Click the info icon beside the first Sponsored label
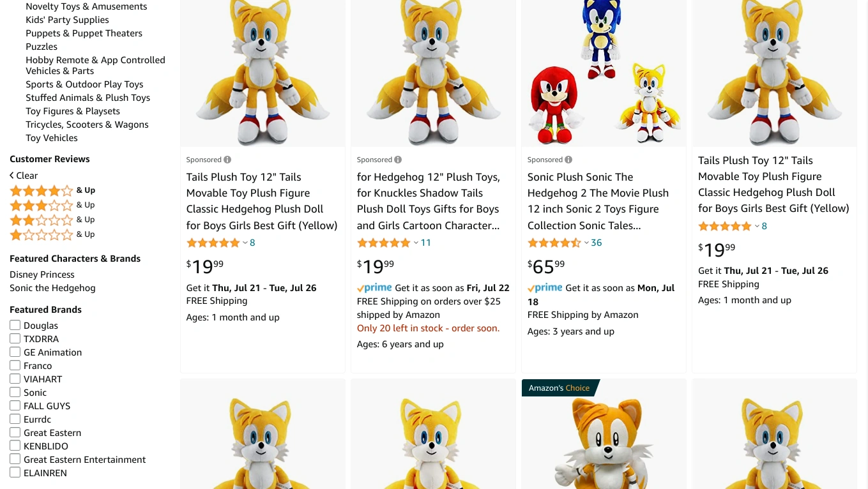The height and width of the screenshot is (489, 868). (x=227, y=160)
